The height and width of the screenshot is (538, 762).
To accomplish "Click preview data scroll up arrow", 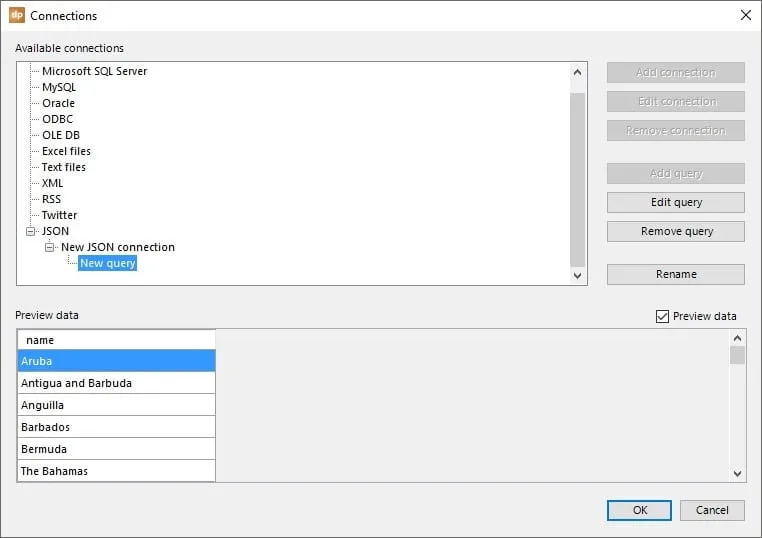I will pos(737,338).
